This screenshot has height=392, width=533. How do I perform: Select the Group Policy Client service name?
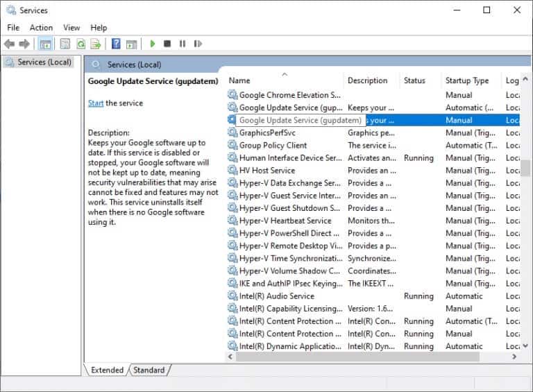(x=273, y=146)
